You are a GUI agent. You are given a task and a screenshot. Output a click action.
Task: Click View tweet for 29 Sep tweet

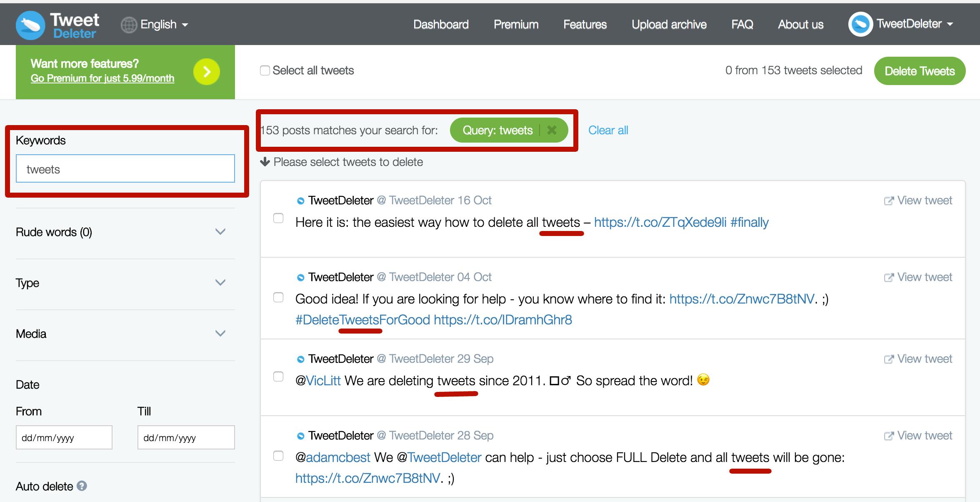pyautogui.click(x=925, y=359)
